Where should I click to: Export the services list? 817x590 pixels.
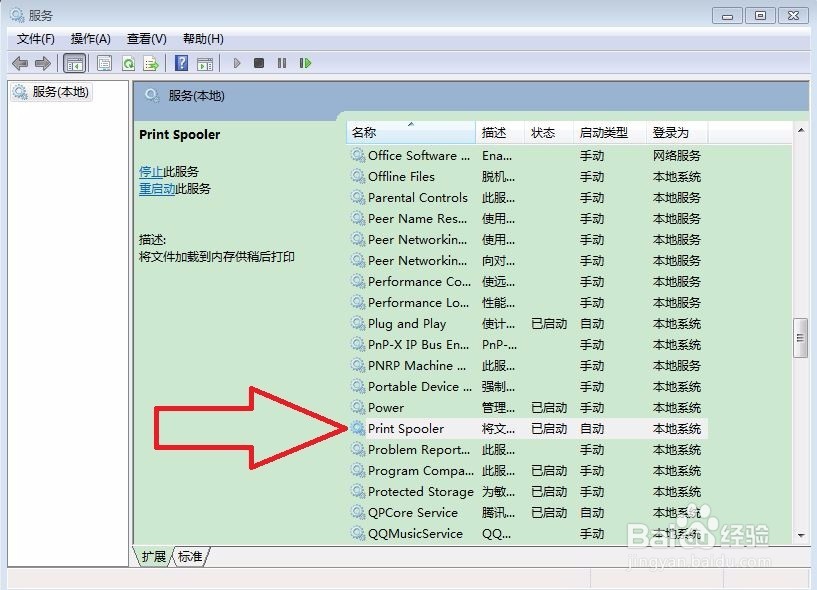pos(152,63)
